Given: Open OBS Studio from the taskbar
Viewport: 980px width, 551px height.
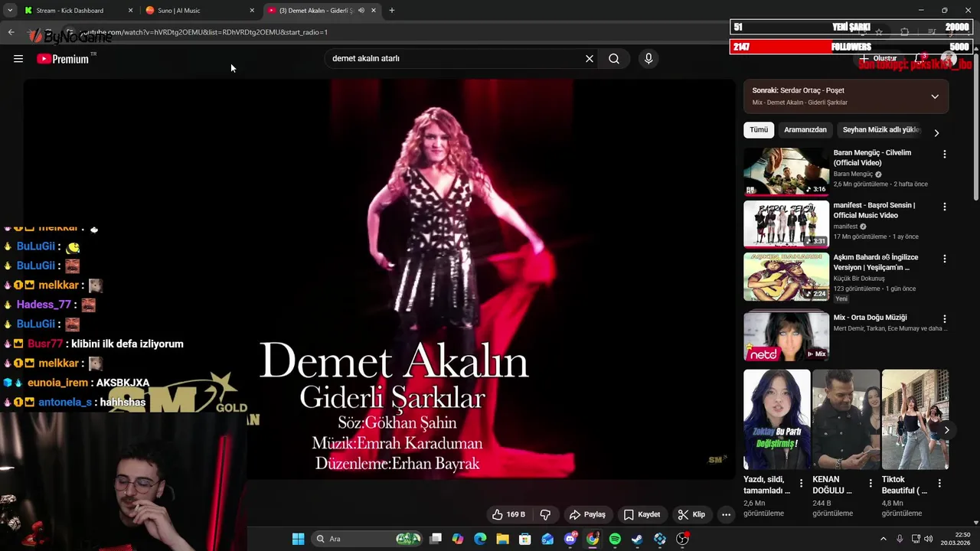Looking at the screenshot, I should (682, 539).
